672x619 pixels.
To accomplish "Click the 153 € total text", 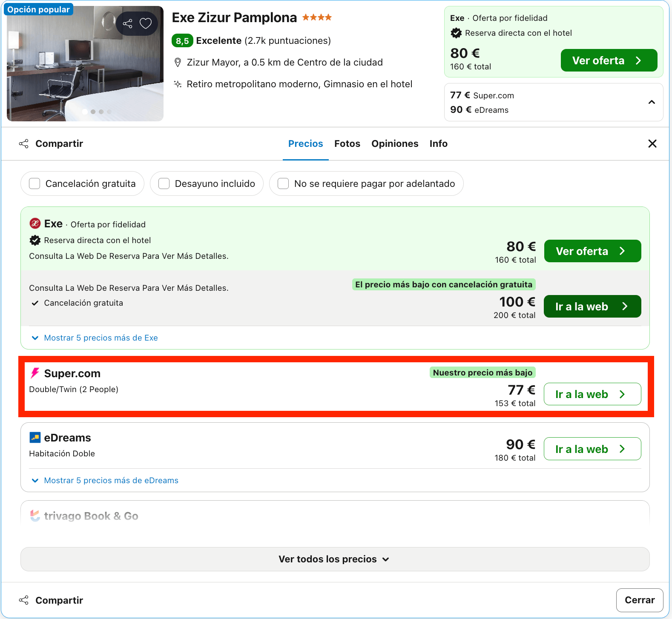I will [x=515, y=403].
